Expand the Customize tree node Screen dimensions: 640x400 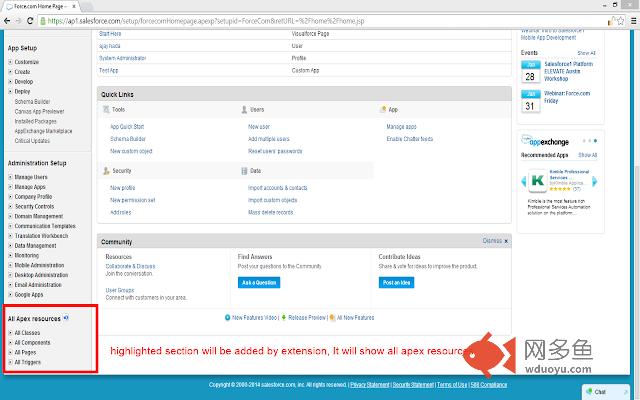point(10,62)
